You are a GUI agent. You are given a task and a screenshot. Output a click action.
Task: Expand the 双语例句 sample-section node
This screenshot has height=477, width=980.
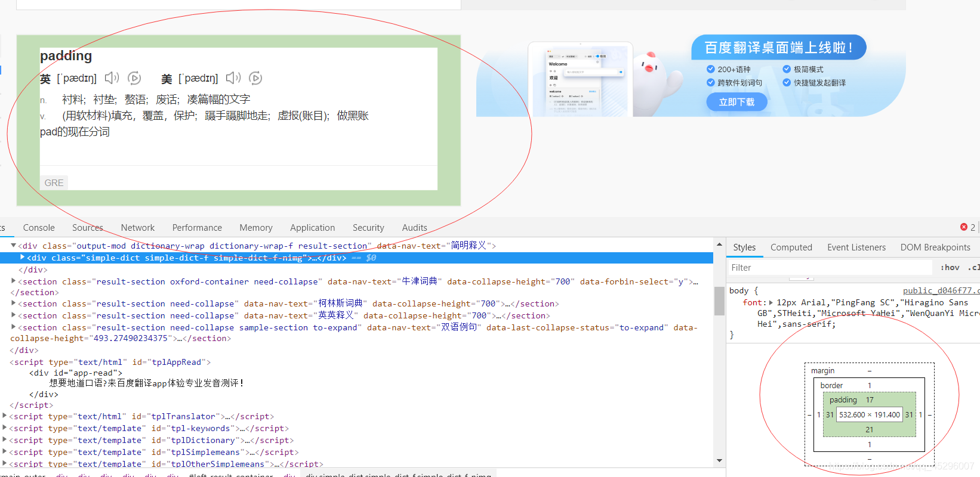coord(13,327)
